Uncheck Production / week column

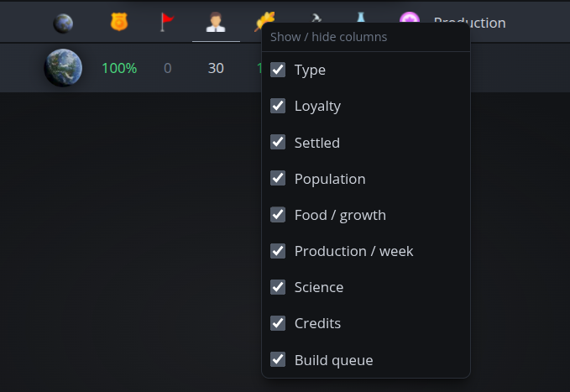click(278, 251)
